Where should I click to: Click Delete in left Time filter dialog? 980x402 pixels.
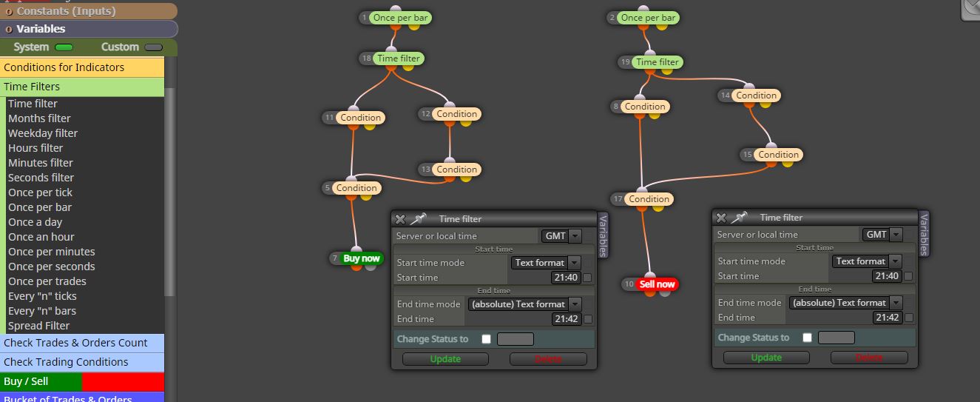pyautogui.click(x=548, y=359)
